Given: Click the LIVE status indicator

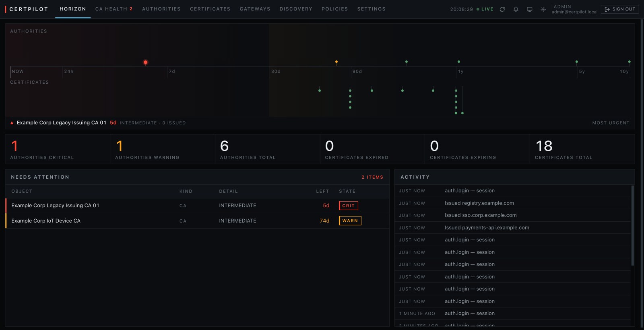Looking at the screenshot, I should coord(485,9).
